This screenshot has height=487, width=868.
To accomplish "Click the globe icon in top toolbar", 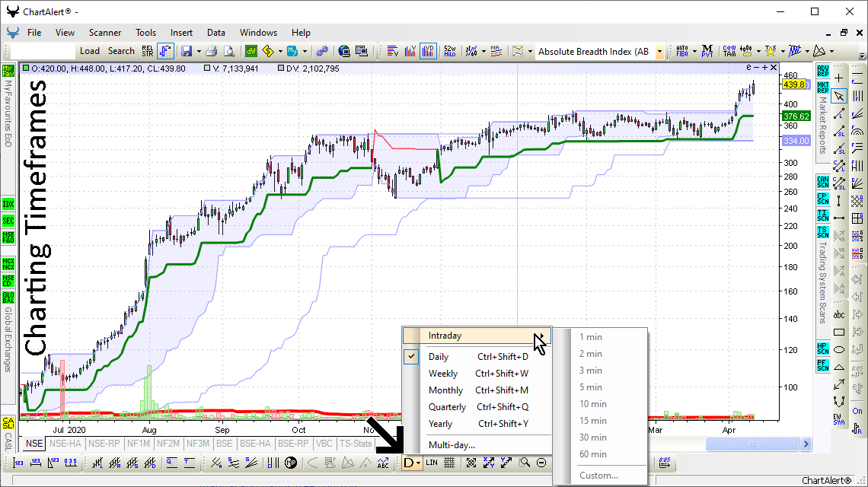I will click(x=343, y=51).
